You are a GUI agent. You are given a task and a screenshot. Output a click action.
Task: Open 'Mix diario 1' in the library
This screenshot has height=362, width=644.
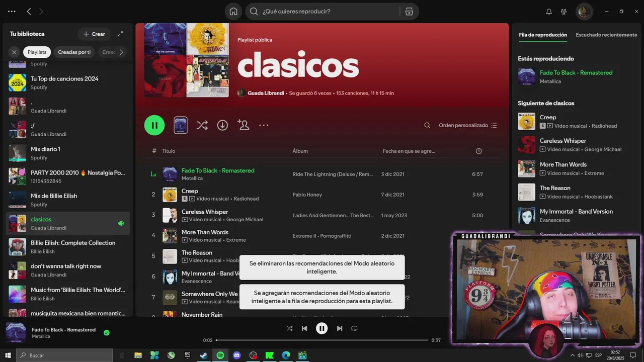pyautogui.click(x=67, y=153)
